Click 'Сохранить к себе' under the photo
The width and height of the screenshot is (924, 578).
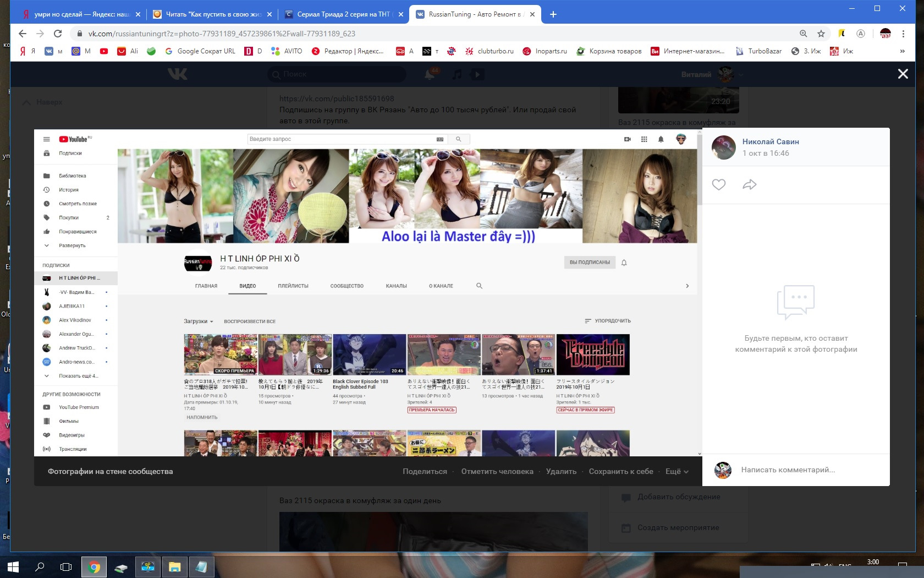pos(621,471)
